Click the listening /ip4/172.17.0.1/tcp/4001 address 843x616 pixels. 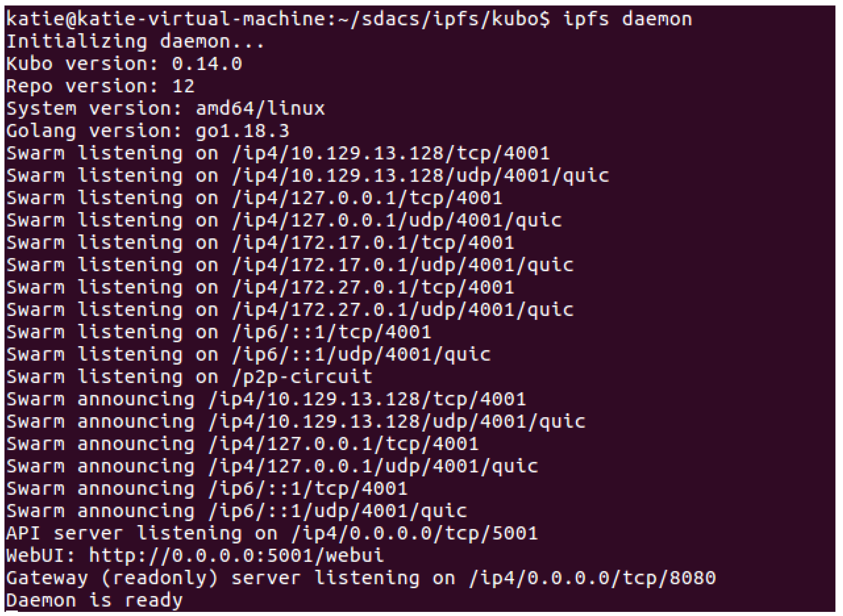click(373, 243)
